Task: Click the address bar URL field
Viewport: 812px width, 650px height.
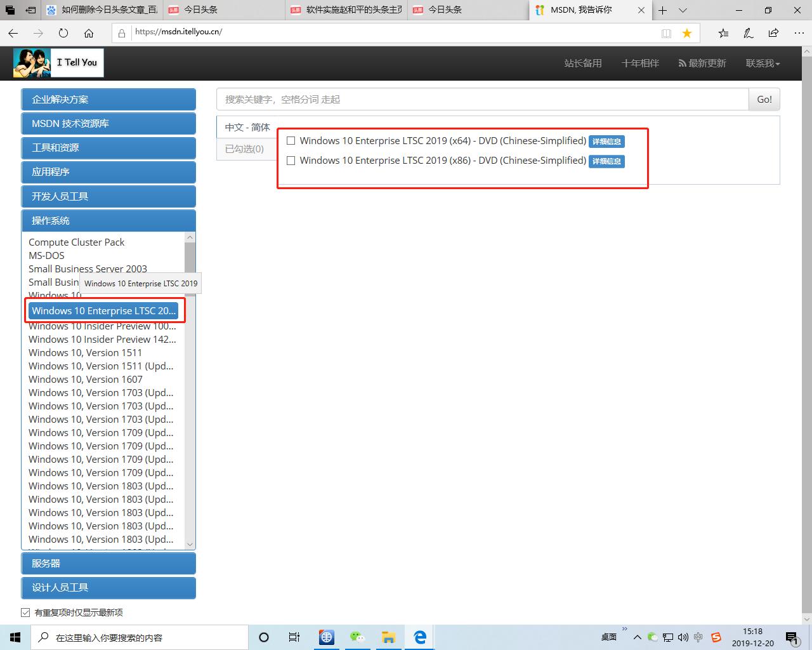Action: coord(393,33)
